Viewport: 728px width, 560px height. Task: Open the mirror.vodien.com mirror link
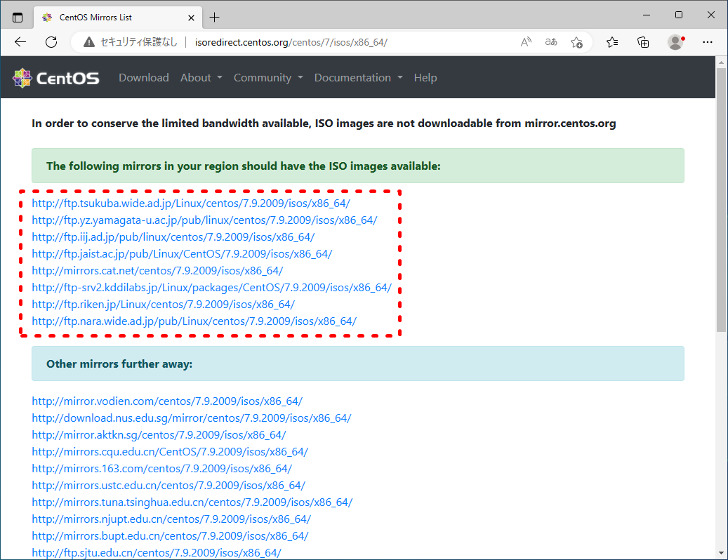pos(167,401)
